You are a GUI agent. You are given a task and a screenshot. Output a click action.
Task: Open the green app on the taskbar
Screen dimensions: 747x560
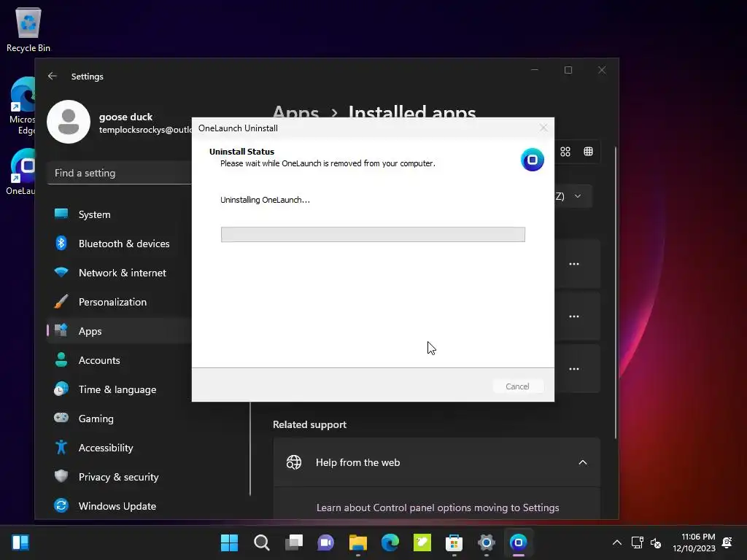click(x=422, y=542)
